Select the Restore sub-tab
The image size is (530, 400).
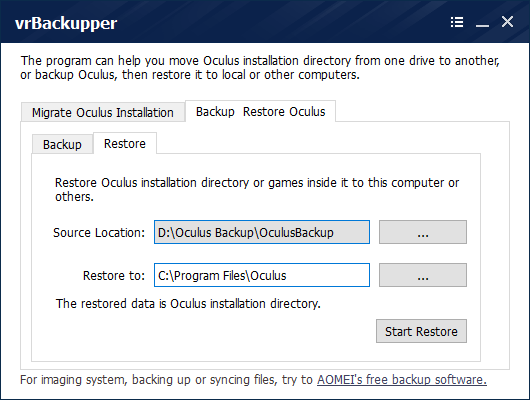click(x=125, y=143)
